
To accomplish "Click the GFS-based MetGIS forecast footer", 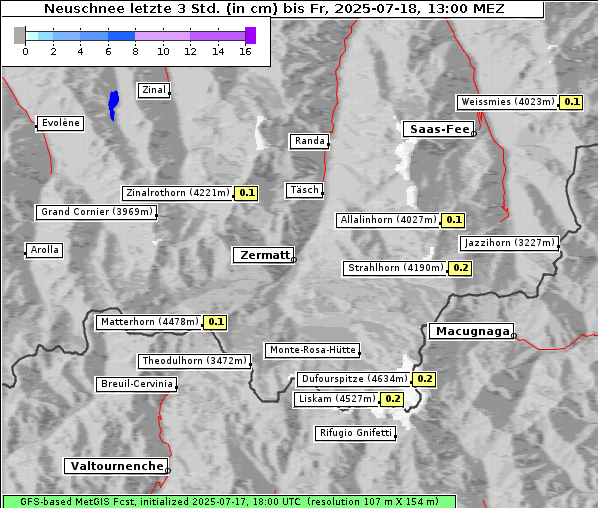I will [x=229, y=502].
